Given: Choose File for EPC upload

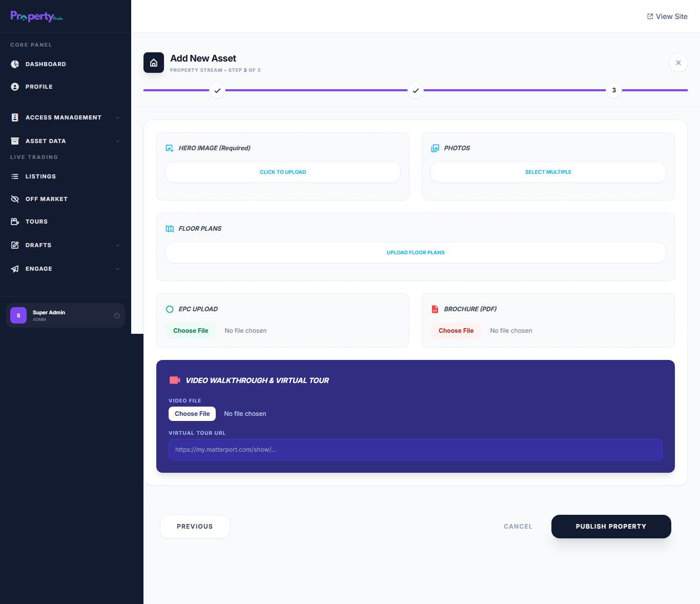Looking at the screenshot, I should pyautogui.click(x=191, y=331).
